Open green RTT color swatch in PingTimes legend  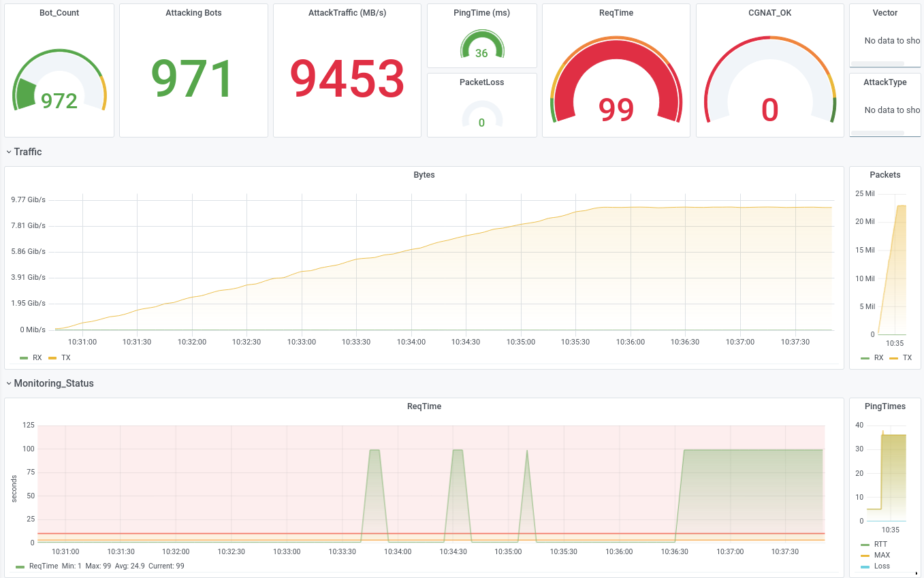pos(865,544)
